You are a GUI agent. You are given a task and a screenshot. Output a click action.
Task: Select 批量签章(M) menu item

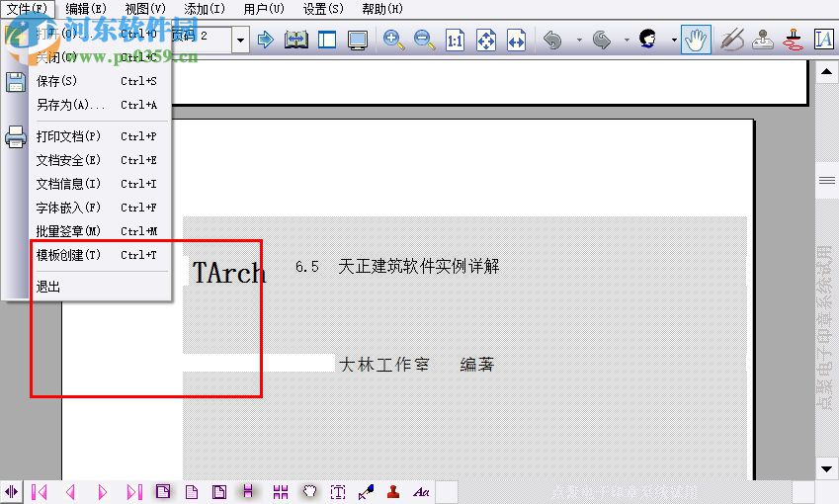pos(100,231)
